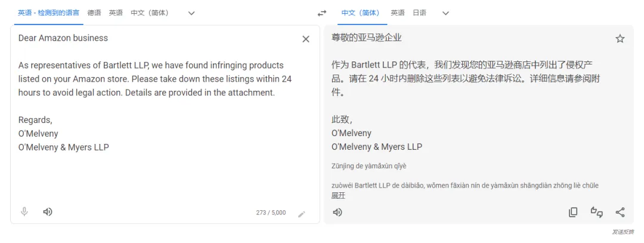Expand the pinyin text with 展开
This screenshot has width=644, height=243.
coord(339,196)
